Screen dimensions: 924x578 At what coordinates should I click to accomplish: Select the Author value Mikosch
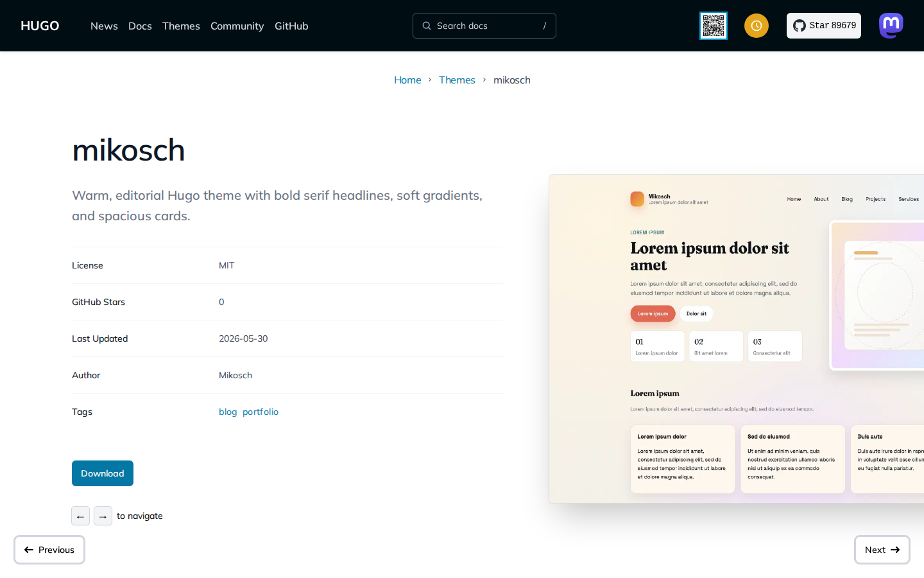(235, 375)
